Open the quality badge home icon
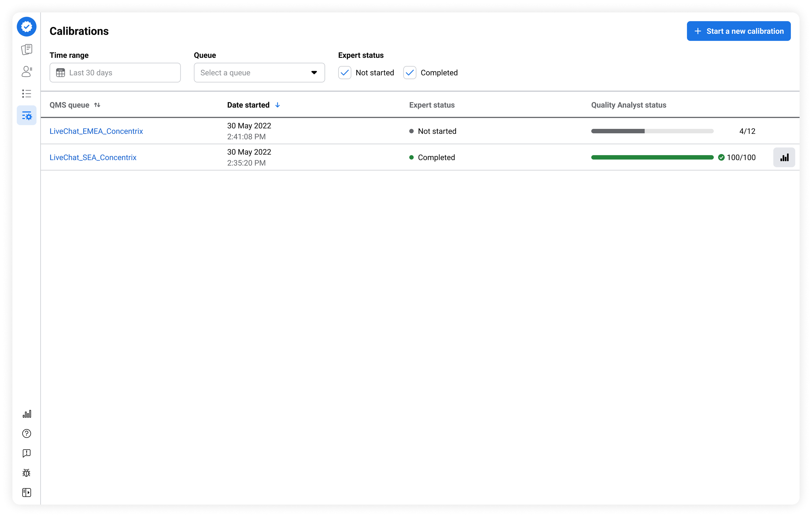Viewport: 812px width, 517px height. pyautogui.click(x=26, y=27)
